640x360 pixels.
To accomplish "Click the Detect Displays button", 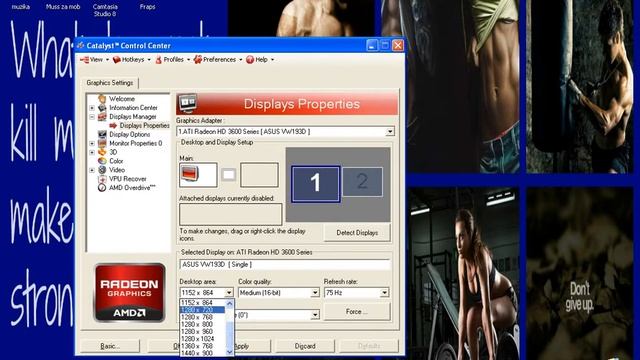I will click(357, 233).
